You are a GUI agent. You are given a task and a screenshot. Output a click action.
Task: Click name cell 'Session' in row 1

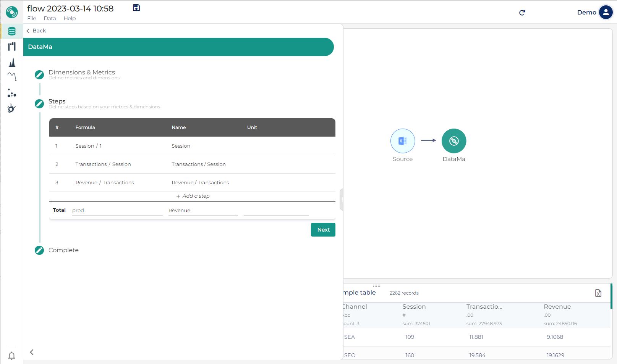181,146
